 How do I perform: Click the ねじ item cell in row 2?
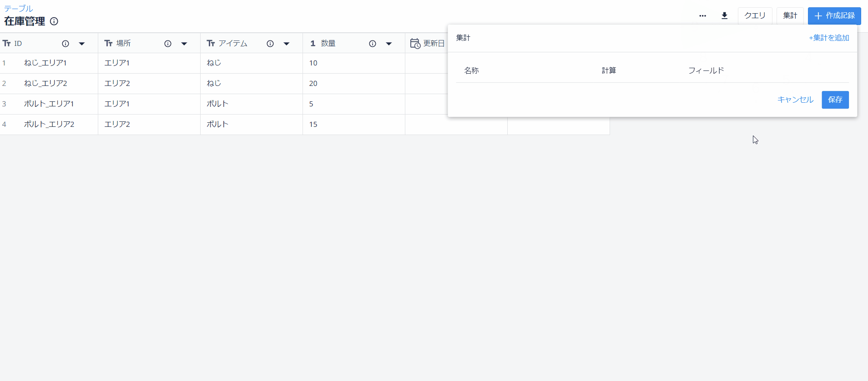[x=252, y=84]
